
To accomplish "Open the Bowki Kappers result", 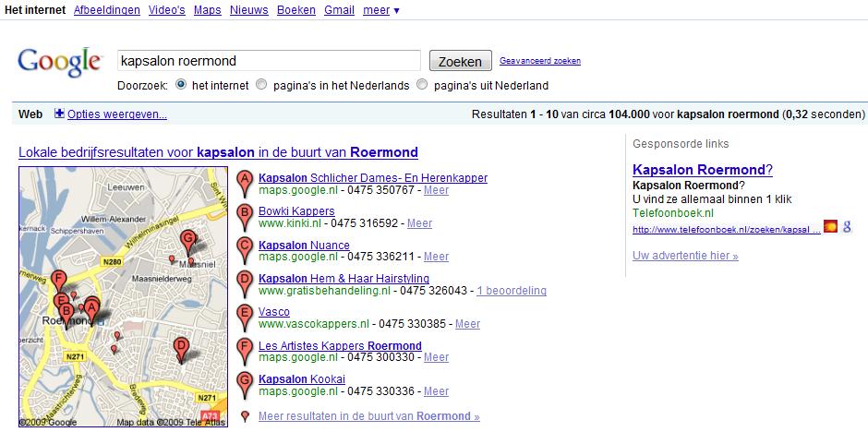I will (296, 211).
